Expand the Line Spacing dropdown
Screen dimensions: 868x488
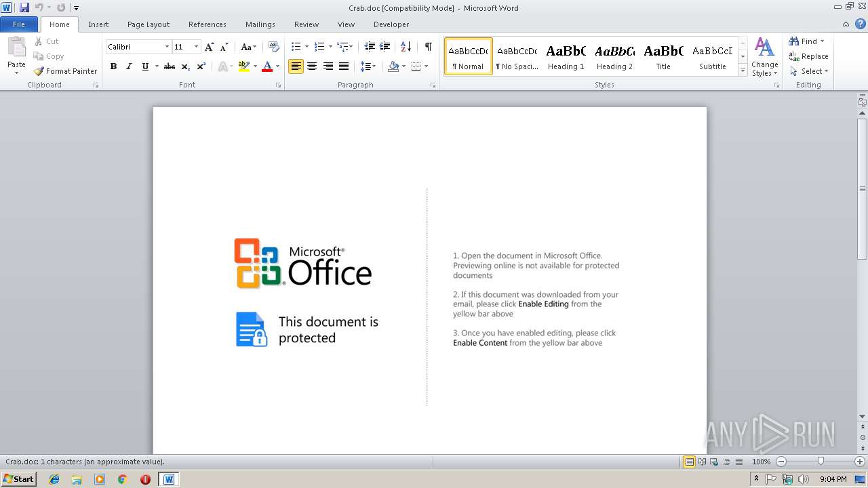pos(368,66)
